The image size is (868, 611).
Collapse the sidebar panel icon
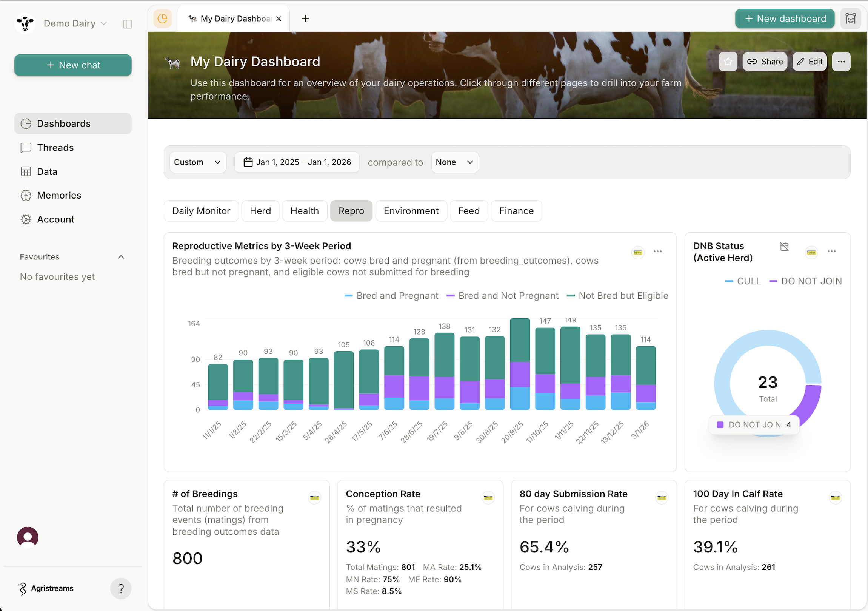click(x=128, y=24)
